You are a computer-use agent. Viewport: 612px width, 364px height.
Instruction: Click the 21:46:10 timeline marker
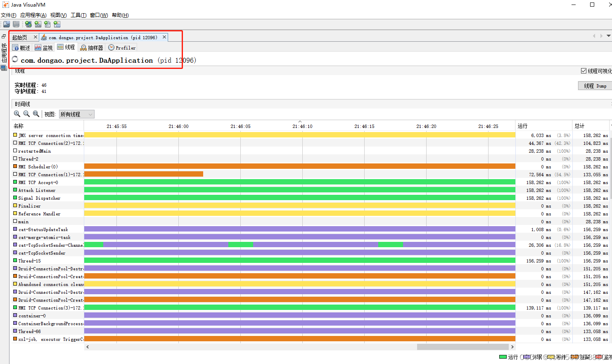[x=302, y=126]
